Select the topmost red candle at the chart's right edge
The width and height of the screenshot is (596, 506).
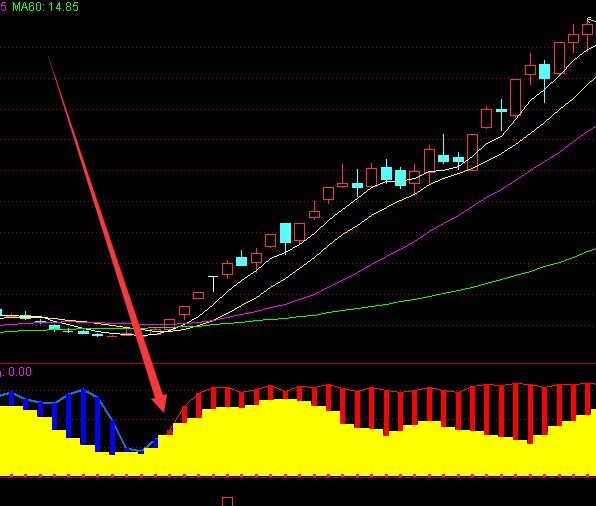[x=587, y=29]
